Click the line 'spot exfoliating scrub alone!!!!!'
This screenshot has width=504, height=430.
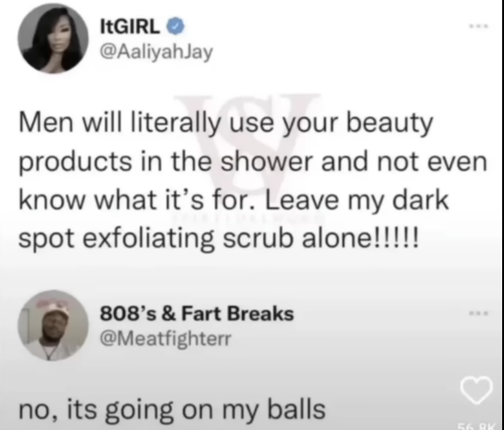(219, 240)
